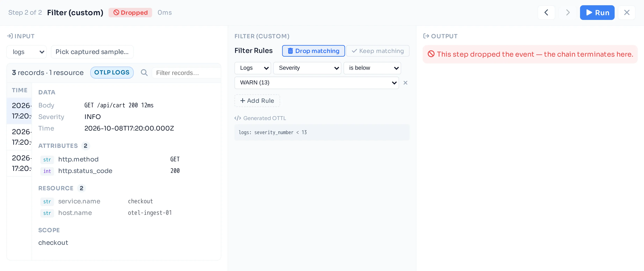The width and height of the screenshot is (644, 271).
Task: Click the search magnifier icon
Action: [x=144, y=73]
